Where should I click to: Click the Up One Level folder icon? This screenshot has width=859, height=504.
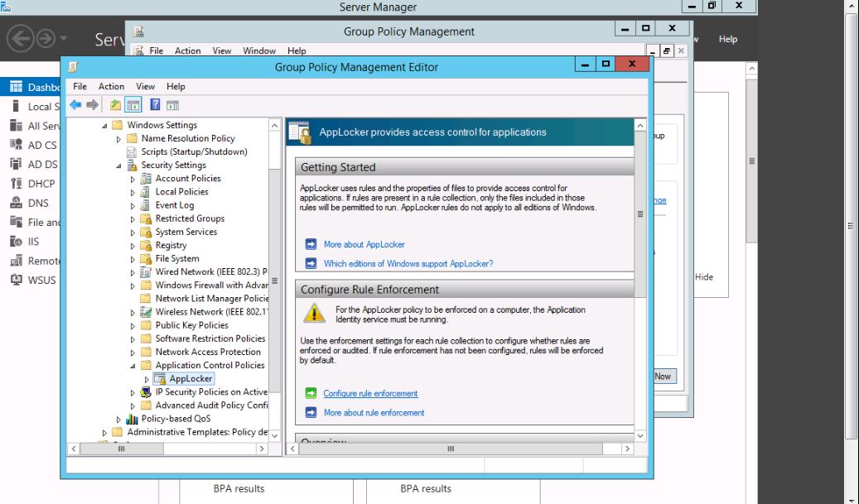coord(114,105)
